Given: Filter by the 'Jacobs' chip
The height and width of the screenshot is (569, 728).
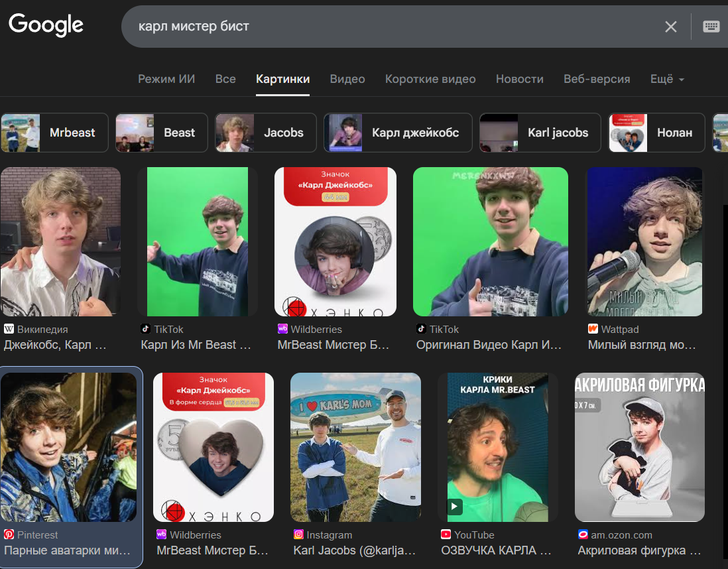Looking at the screenshot, I should coord(266,133).
